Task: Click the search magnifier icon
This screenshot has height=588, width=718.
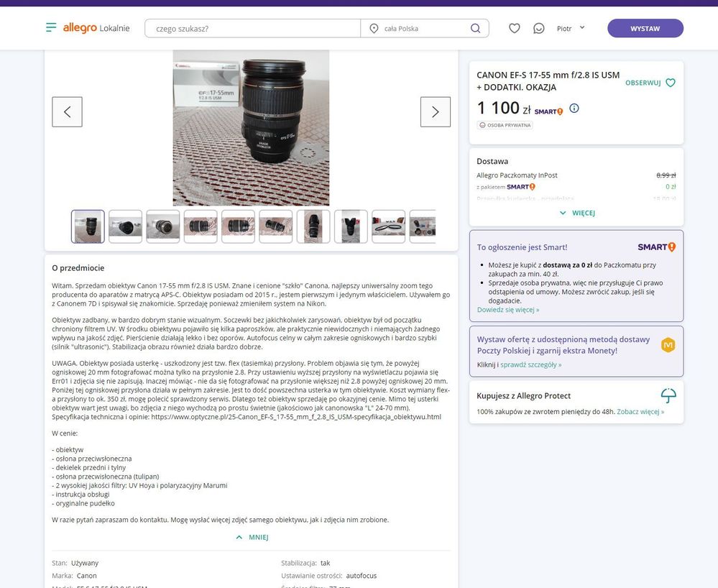Action: [x=475, y=29]
